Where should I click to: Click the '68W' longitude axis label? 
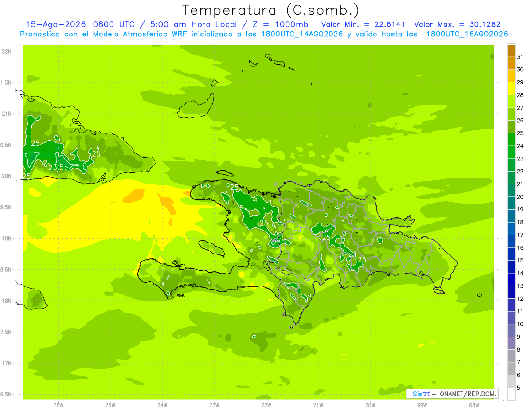coord(473,405)
